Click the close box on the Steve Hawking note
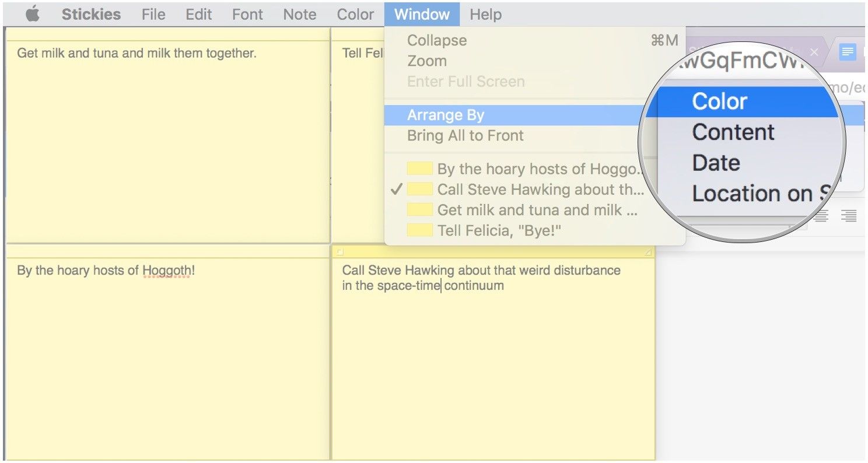This screenshot has height=463, width=868. [340, 252]
